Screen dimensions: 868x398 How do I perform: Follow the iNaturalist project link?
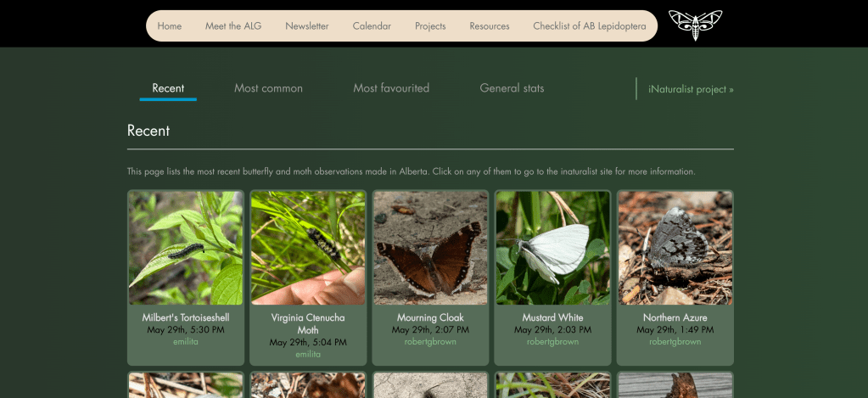click(x=691, y=89)
